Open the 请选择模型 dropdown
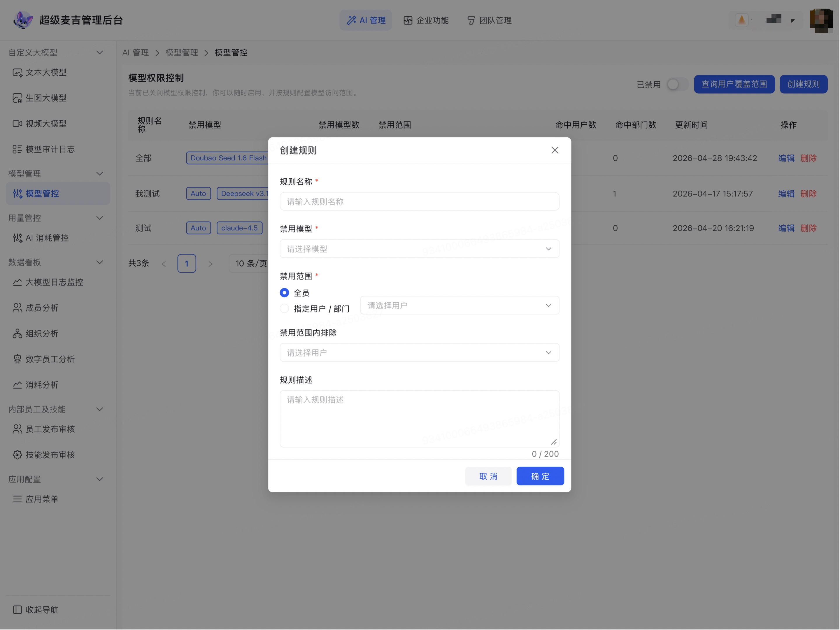840x630 pixels. click(420, 249)
